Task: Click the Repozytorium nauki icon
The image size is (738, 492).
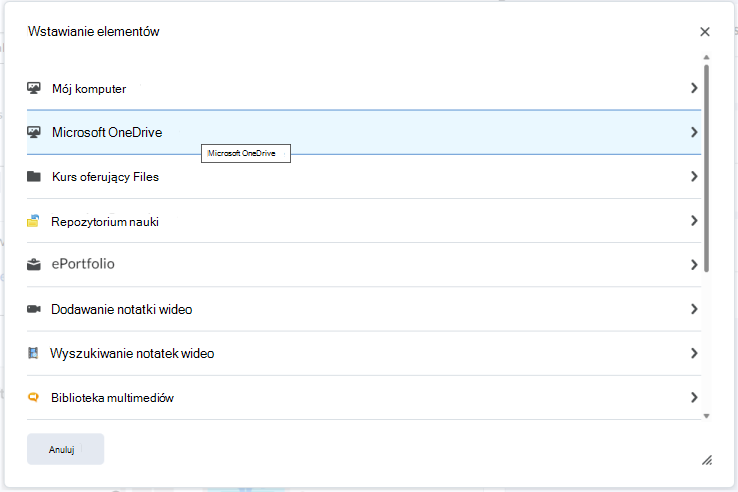Action: 33,221
